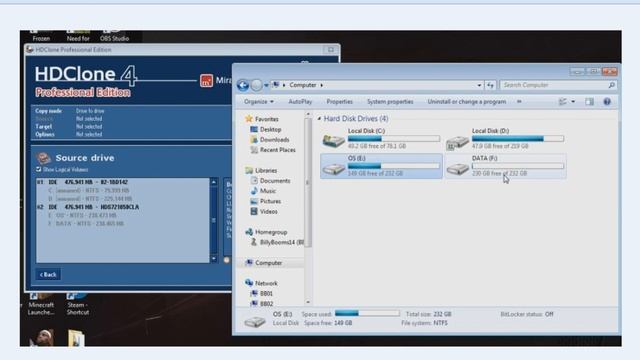This screenshot has height=360, width=640.
Task: Click navigation pane scrollbar down arrow
Action: click(308, 302)
